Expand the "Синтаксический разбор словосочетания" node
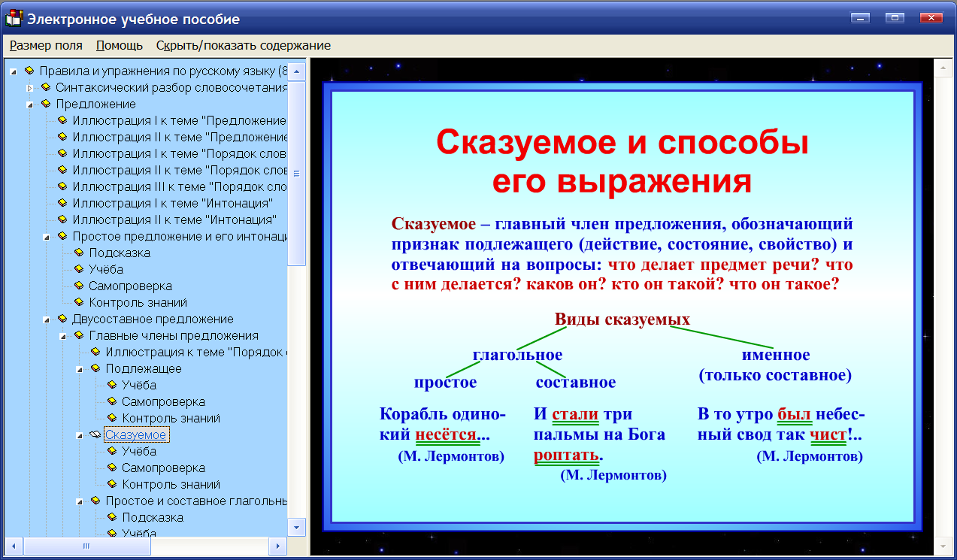 [x=29, y=86]
